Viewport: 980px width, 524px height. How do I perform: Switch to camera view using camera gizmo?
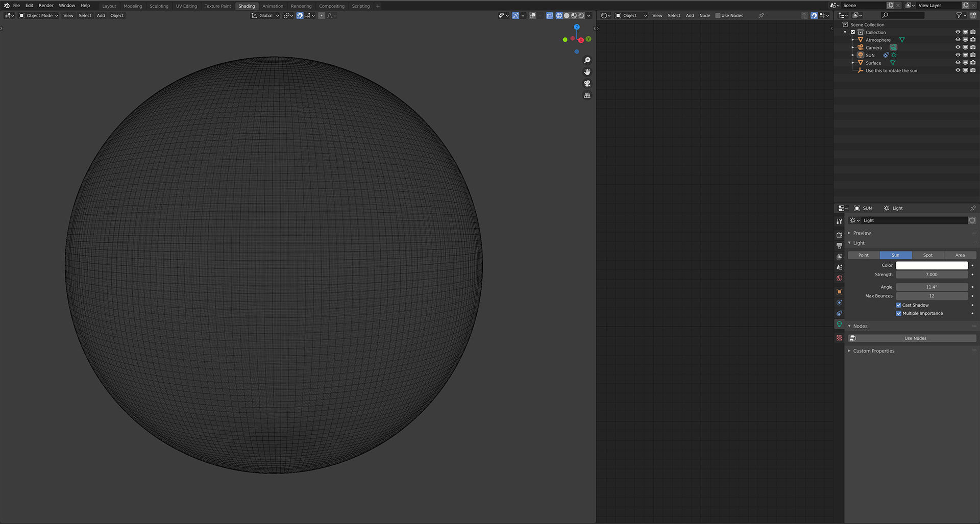coord(587,84)
